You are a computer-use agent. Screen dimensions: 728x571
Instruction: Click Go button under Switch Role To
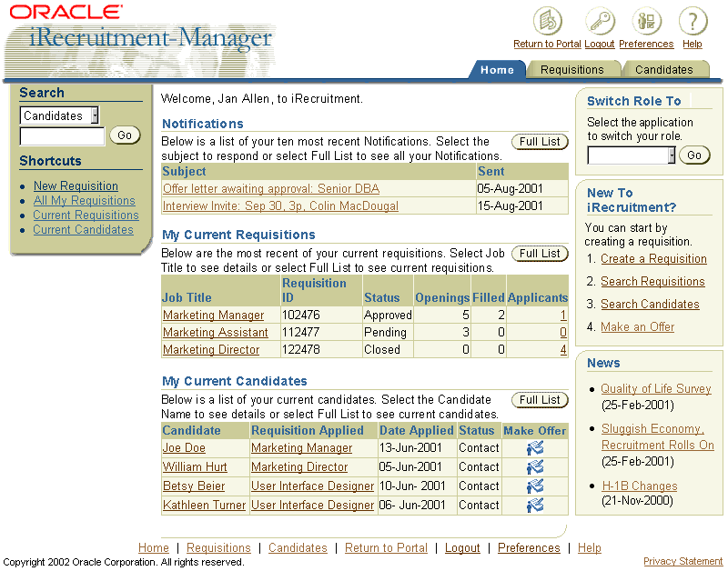click(694, 155)
